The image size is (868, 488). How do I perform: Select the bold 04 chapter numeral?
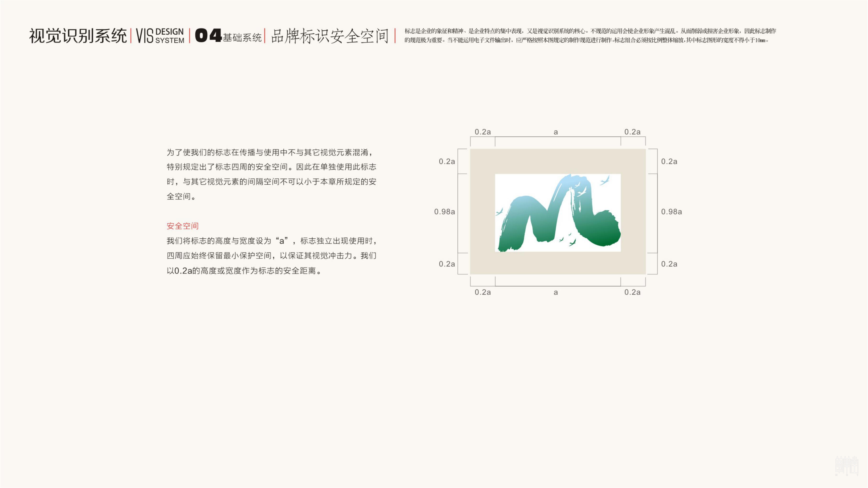click(208, 35)
